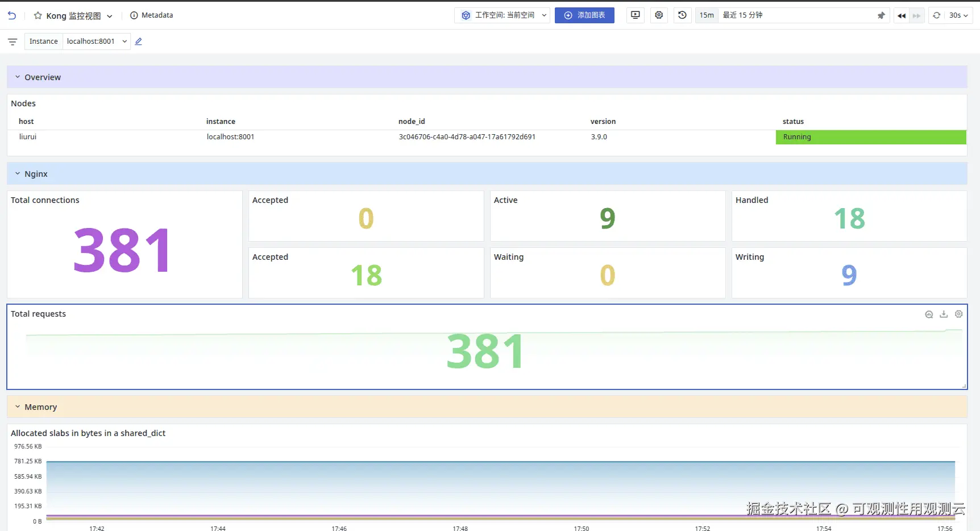Open the 30s refresh interval dropdown

(958, 15)
